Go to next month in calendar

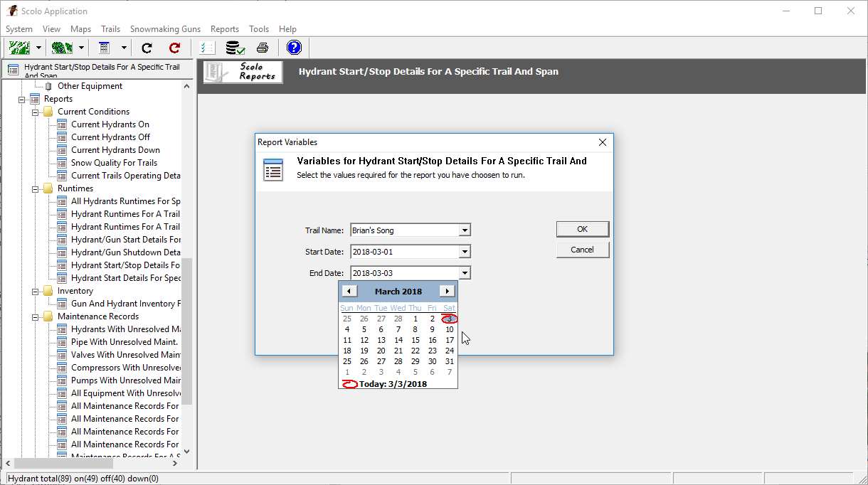pyautogui.click(x=447, y=291)
